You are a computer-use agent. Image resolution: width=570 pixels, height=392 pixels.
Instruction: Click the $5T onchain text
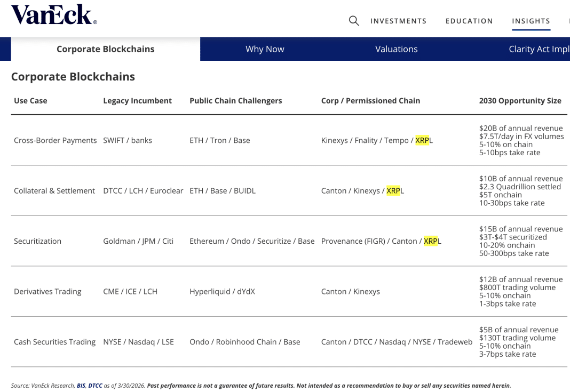[x=500, y=195]
